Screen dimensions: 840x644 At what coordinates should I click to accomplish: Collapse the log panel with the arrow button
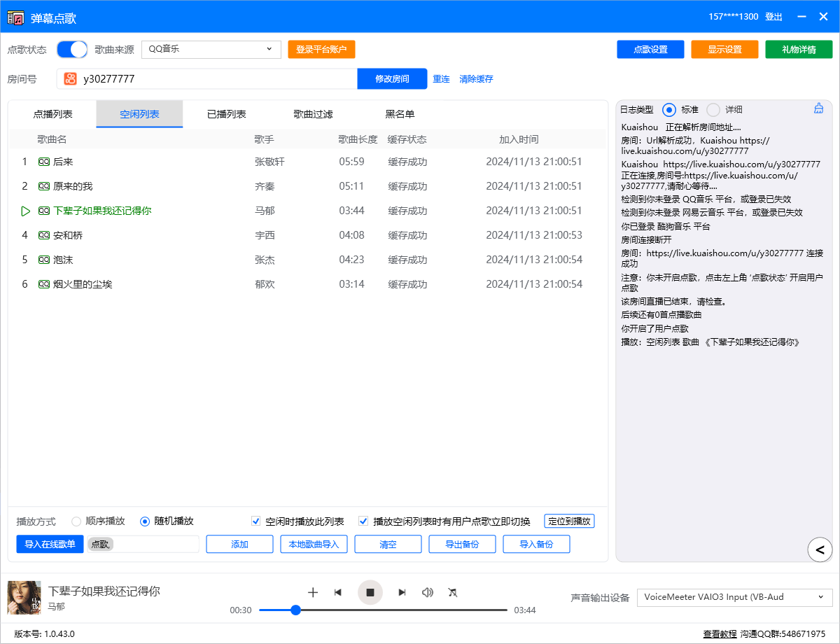click(x=820, y=549)
